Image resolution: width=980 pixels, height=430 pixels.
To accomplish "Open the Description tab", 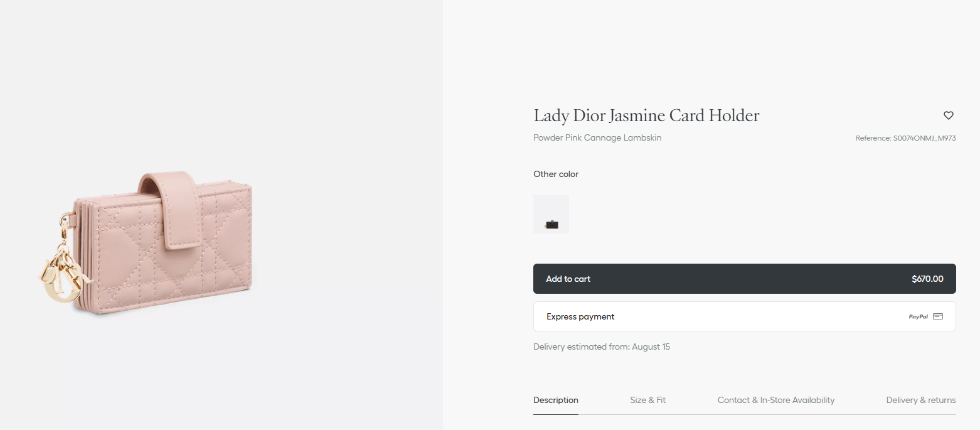I will point(555,400).
